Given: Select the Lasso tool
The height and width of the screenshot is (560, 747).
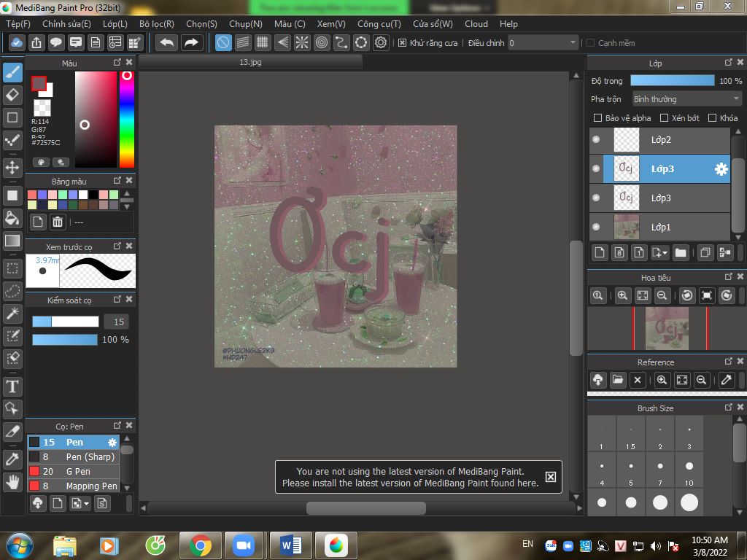Looking at the screenshot, I should (12, 291).
